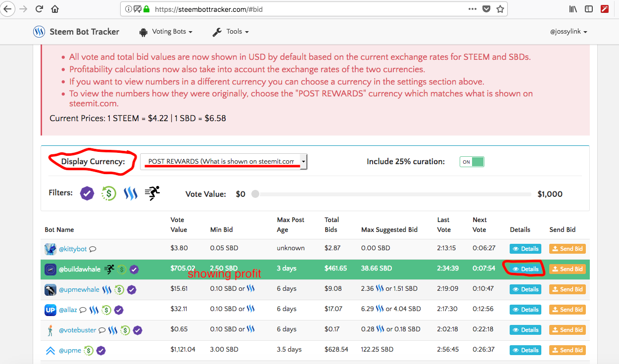The height and width of the screenshot is (364, 619).
Task: Click the Steem Bot Tracker logo
Action: point(39,32)
